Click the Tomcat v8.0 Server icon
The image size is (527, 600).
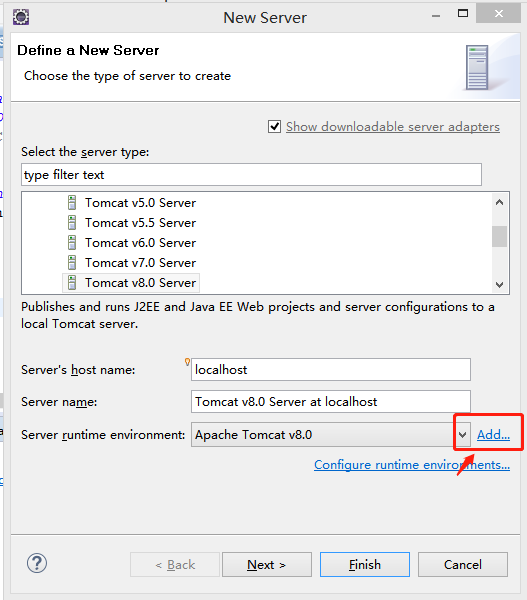point(72,282)
